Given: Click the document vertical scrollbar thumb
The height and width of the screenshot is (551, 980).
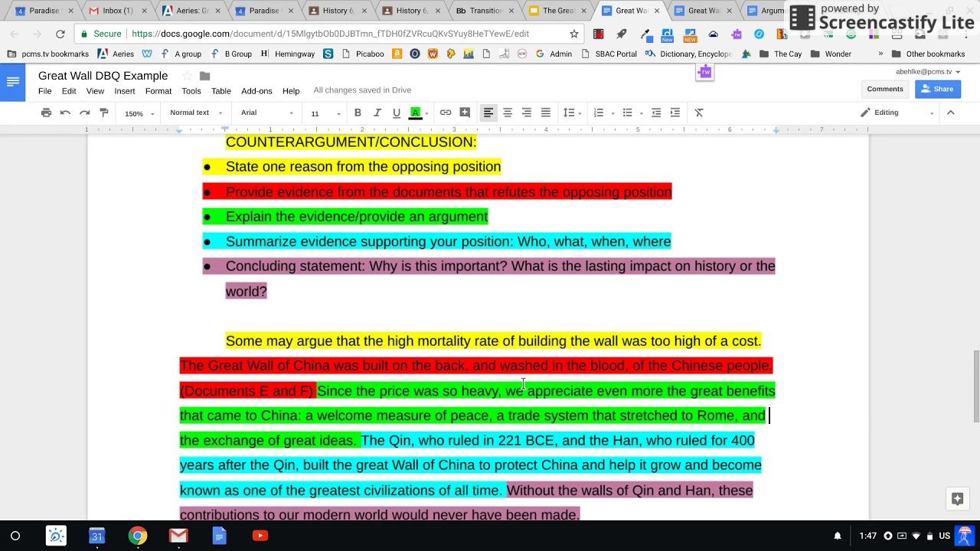Looking at the screenshot, I should point(975,386).
